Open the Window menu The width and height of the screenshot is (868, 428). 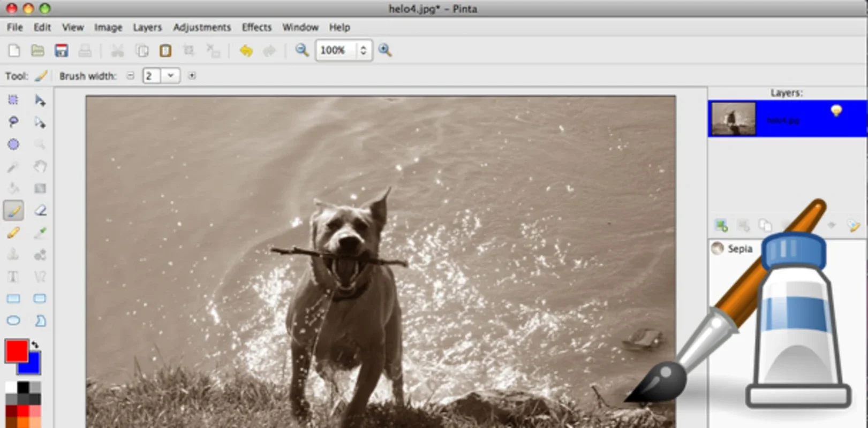click(x=300, y=27)
